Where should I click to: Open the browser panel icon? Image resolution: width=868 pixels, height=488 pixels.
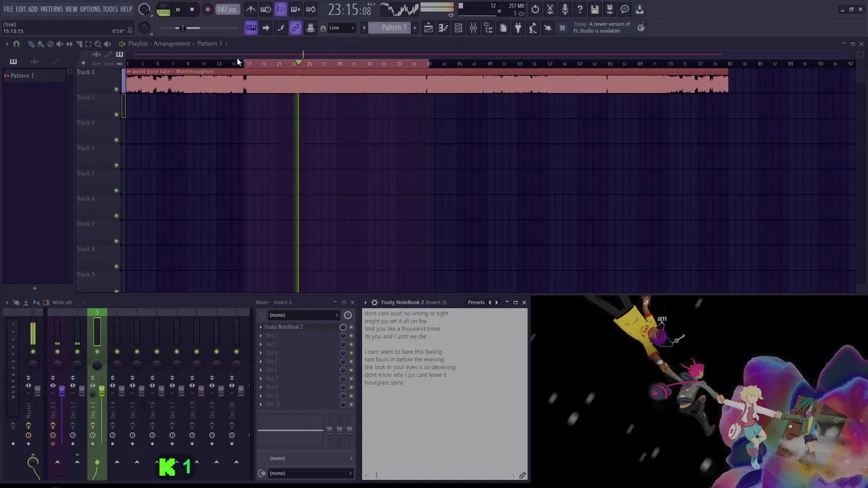(x=488, y=28)
